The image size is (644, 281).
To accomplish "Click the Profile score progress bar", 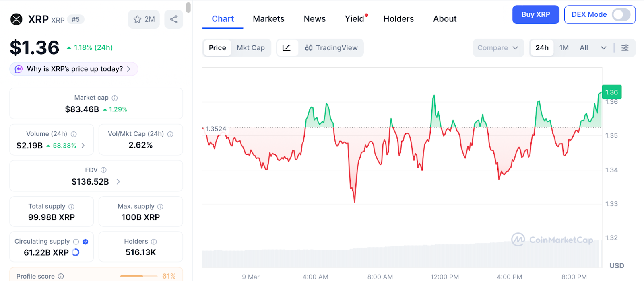I will pyautogui.click(x=138, y=276).
